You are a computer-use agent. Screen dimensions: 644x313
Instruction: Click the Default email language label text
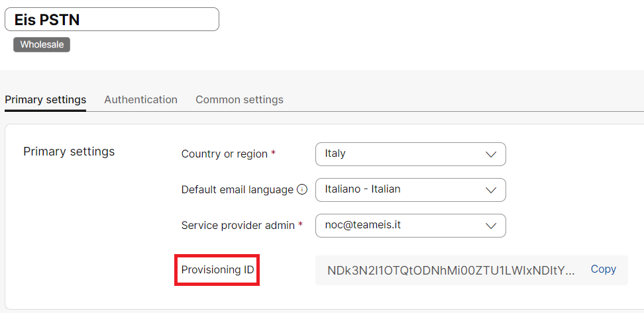237,190
